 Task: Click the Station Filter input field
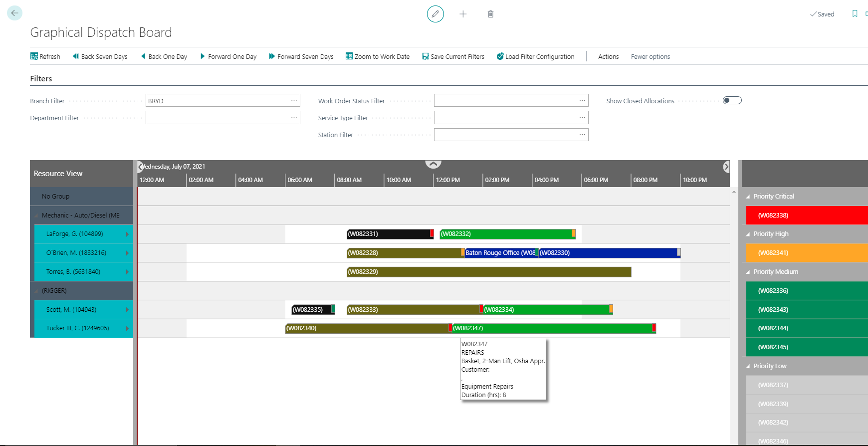(505, 135)
